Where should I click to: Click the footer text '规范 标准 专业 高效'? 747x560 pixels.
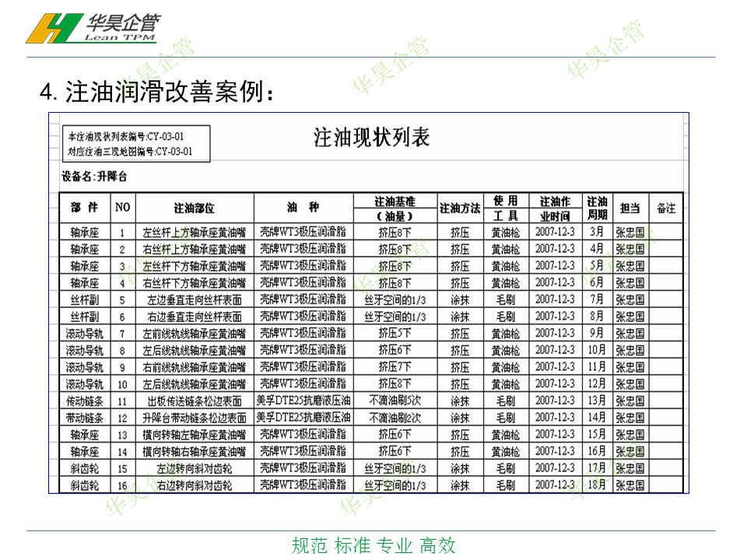373,546
